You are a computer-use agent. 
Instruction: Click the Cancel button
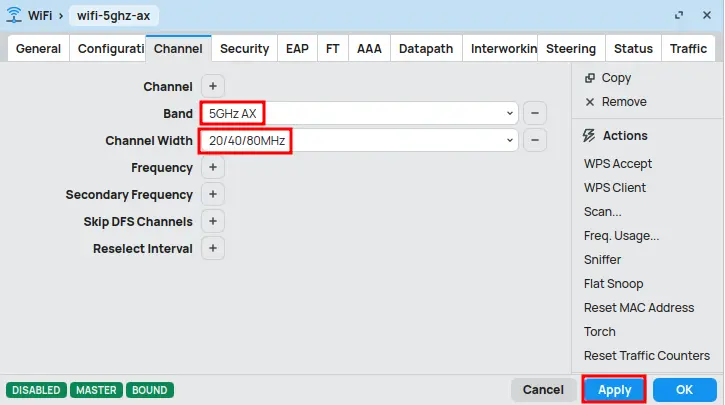[543, 389]
